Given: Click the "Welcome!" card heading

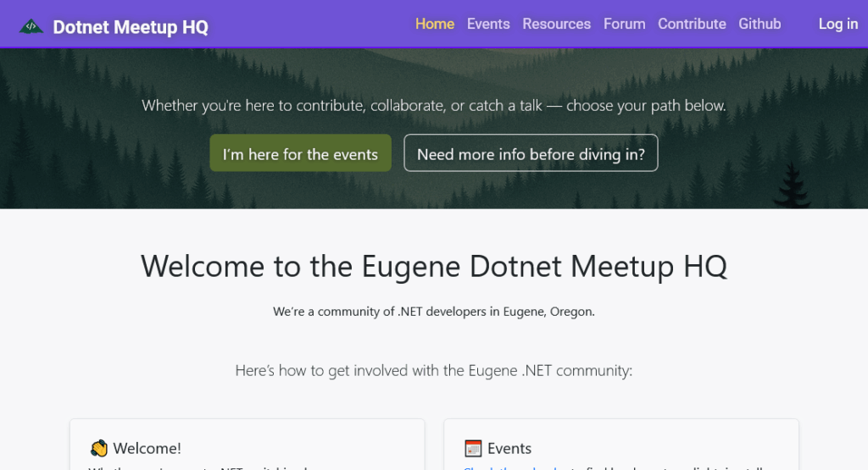Looking at the screenshot, I should [147, 448].
